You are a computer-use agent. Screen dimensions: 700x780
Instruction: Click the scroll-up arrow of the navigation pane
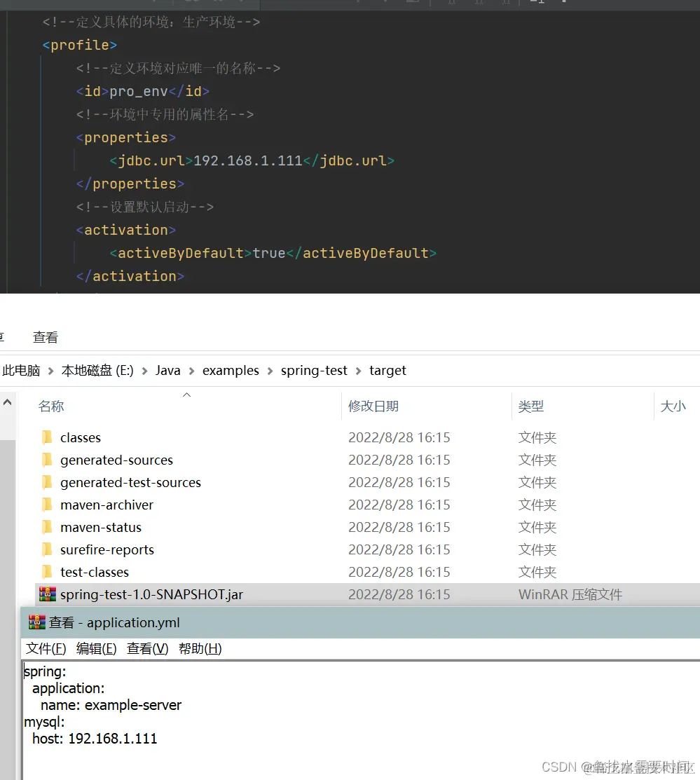tap(8, 402)
